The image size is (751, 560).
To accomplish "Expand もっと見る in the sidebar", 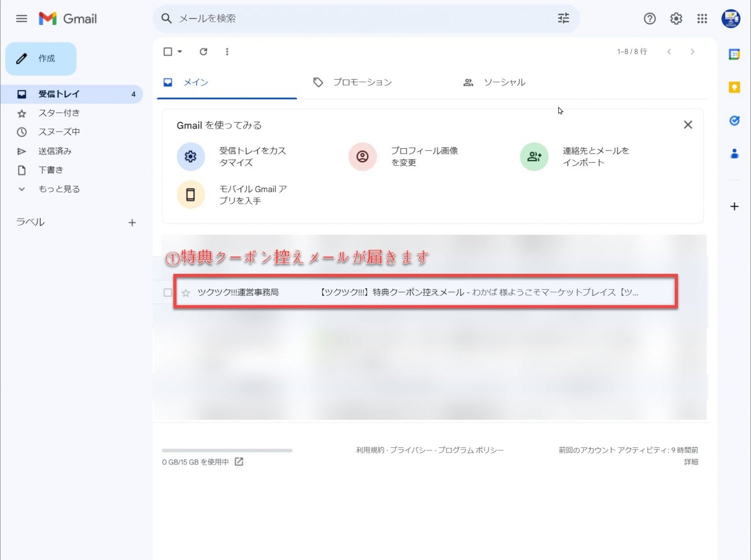I will 59,189.
